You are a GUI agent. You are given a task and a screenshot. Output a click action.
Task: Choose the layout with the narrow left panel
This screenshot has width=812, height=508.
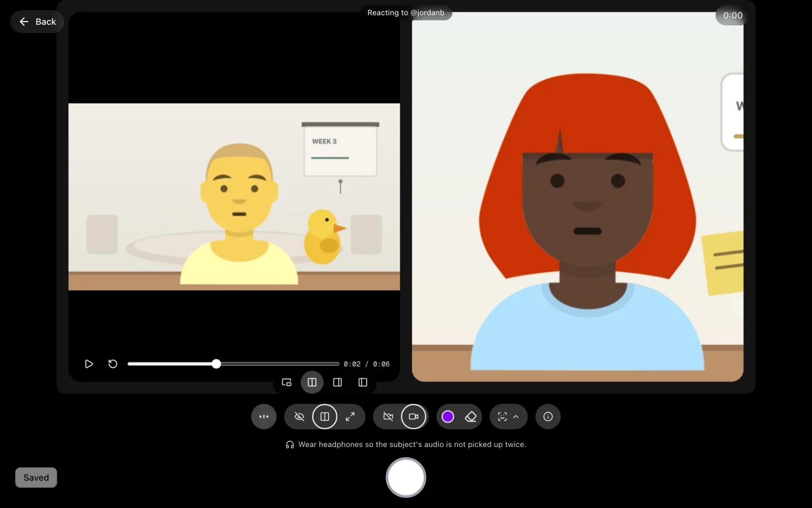363,383
